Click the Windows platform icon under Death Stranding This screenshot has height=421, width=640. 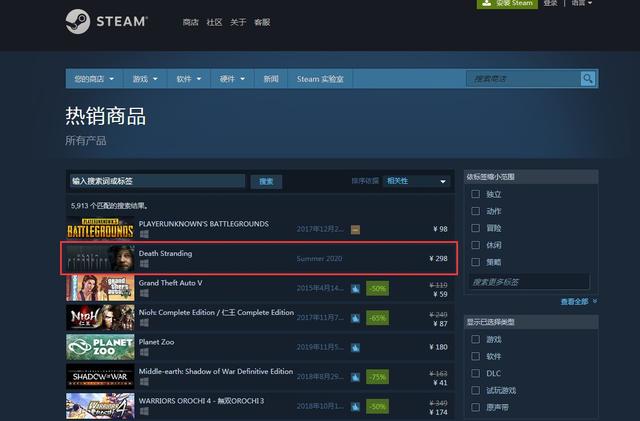pyautogui.click(x=143, y=264)
